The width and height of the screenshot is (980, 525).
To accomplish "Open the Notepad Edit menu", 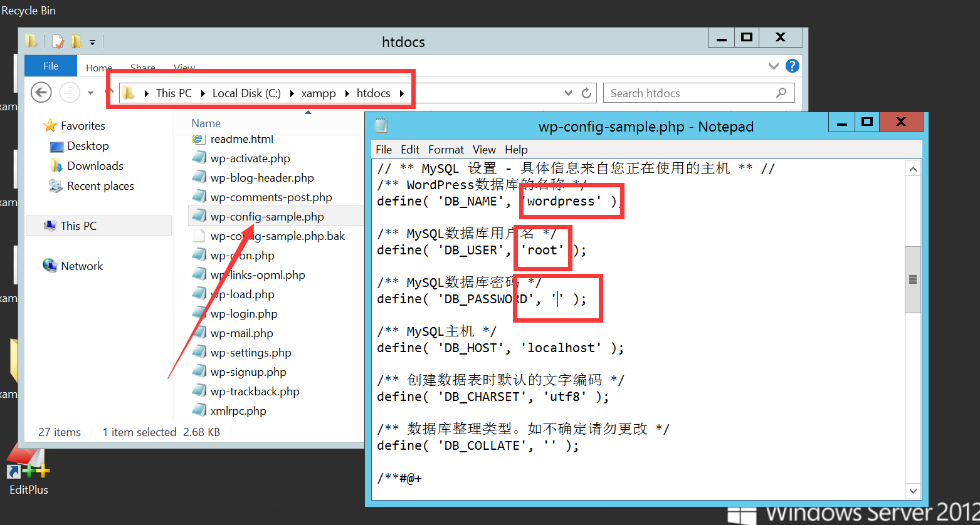I will [x=410, y=150].
